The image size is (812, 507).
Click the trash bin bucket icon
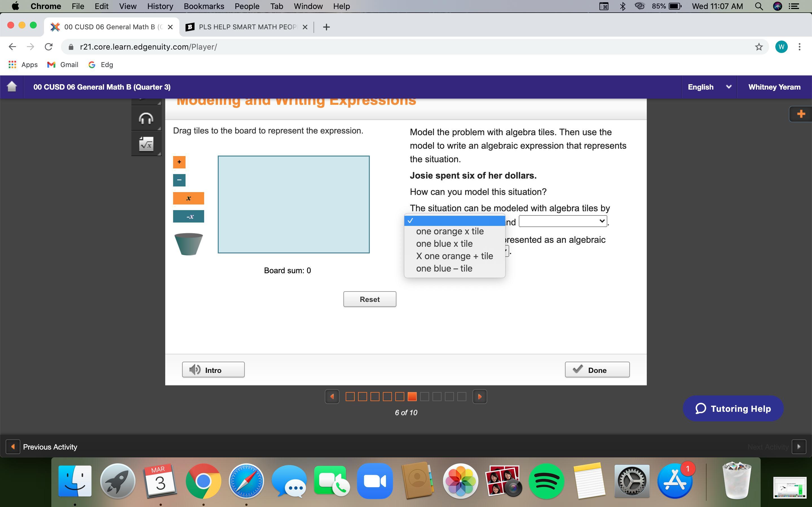[x=189, y=244]
